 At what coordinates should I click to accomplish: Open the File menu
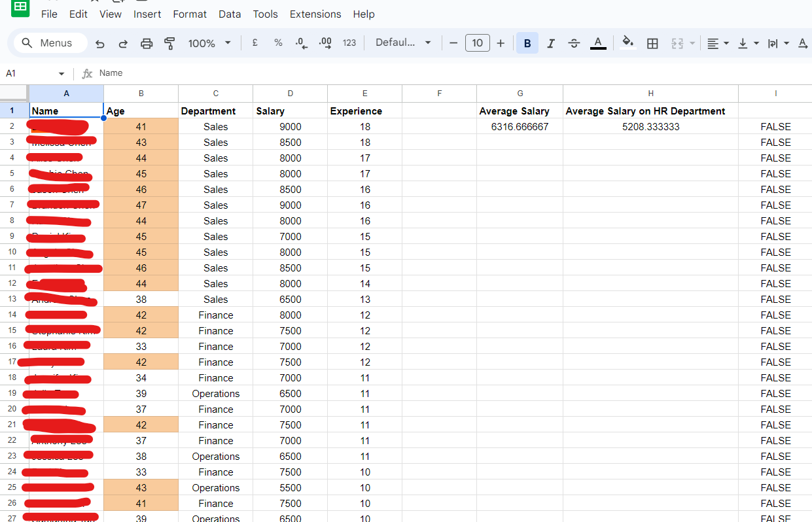(x=49, y=14)
